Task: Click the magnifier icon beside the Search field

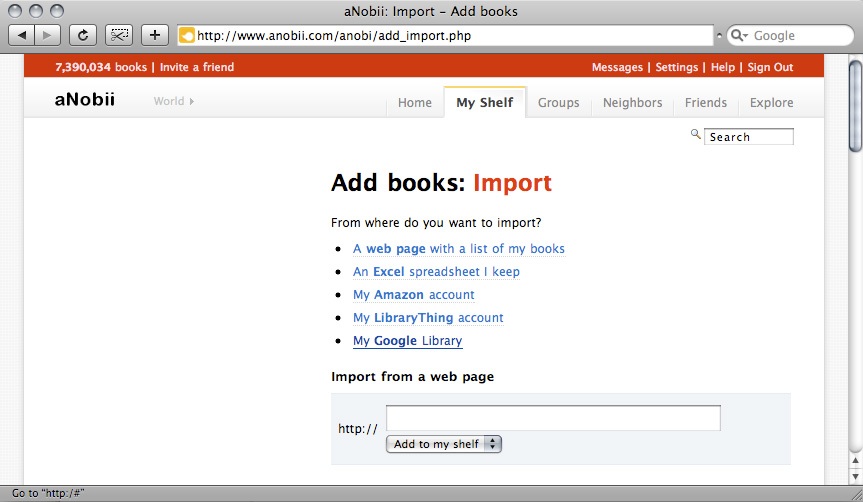Action: tap(696, 135)
